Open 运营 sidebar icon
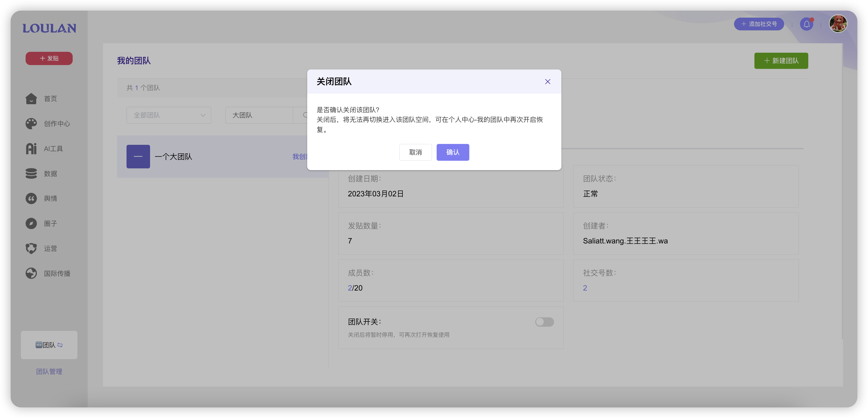The width and height of the screenshot is (868, 418). (x=31, y=248)
